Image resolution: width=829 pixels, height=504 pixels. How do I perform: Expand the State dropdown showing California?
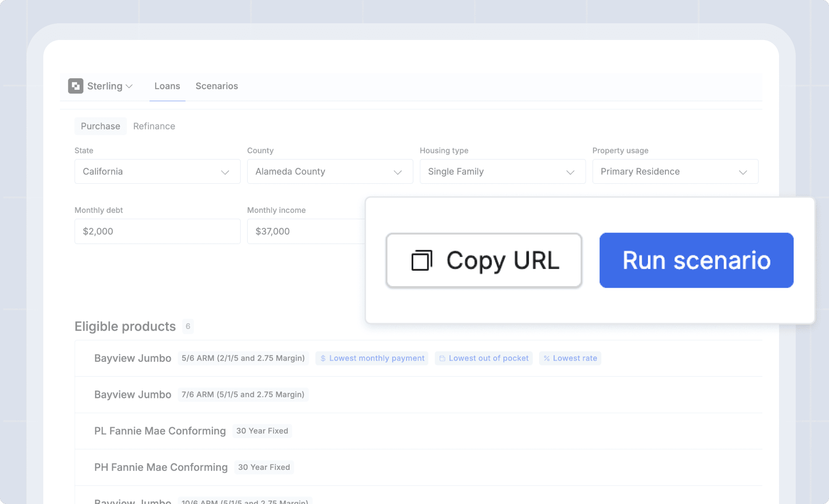tap(157, 172)
